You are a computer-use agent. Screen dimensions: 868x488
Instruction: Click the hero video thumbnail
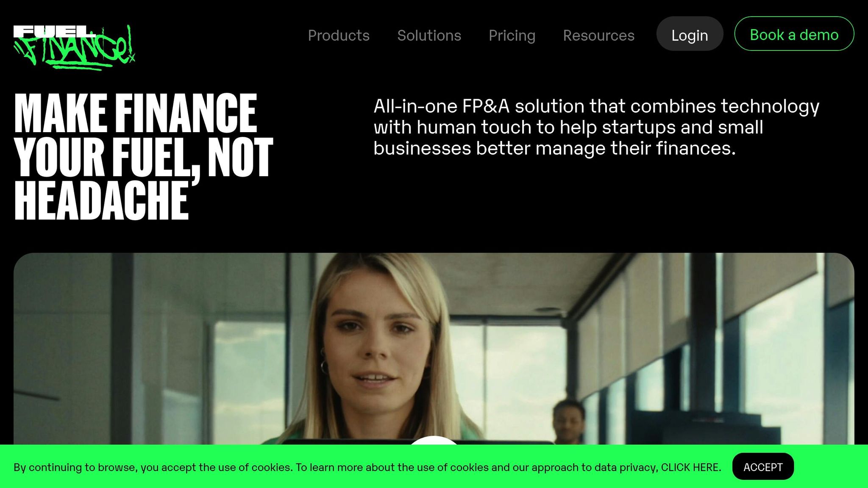click(x=434, y=349)
